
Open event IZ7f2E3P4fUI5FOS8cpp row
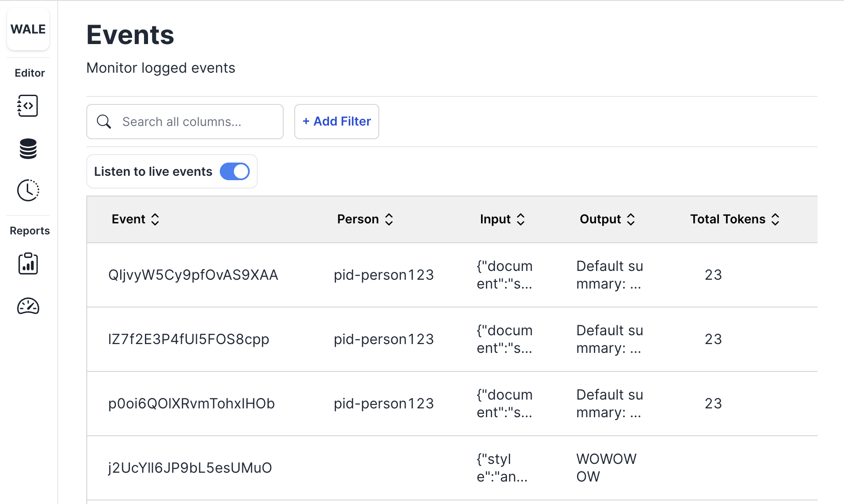(x=452, y=339)
